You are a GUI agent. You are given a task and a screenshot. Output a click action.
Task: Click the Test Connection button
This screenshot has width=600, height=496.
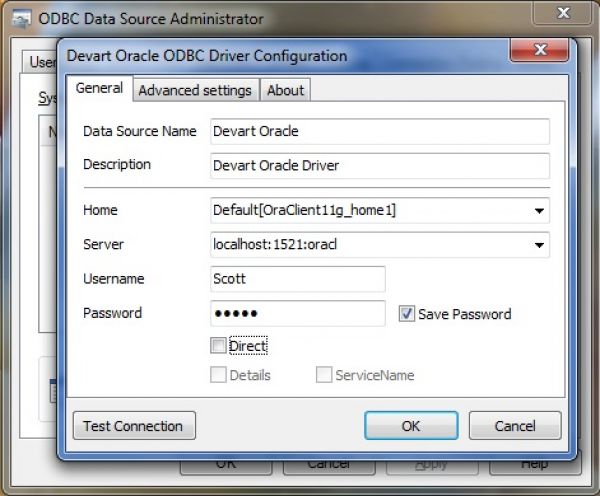pyautogui.click(x=134, y=426)
